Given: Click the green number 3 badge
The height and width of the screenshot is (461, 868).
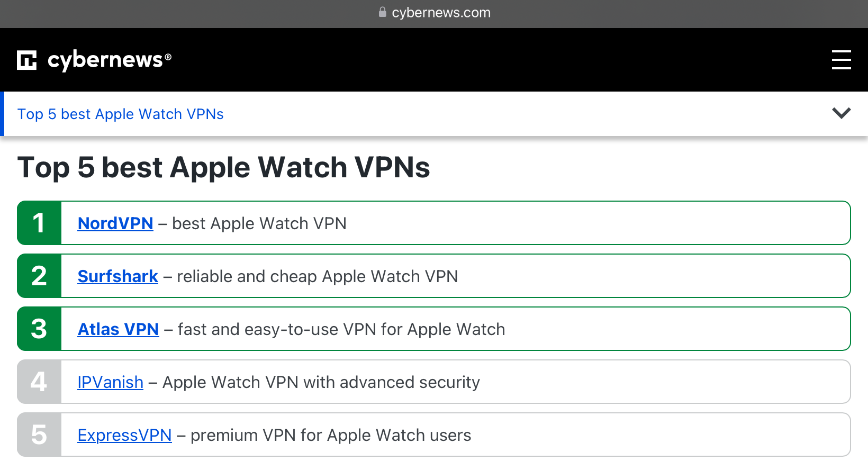Looking at the screenshot, I should point(39,329).
